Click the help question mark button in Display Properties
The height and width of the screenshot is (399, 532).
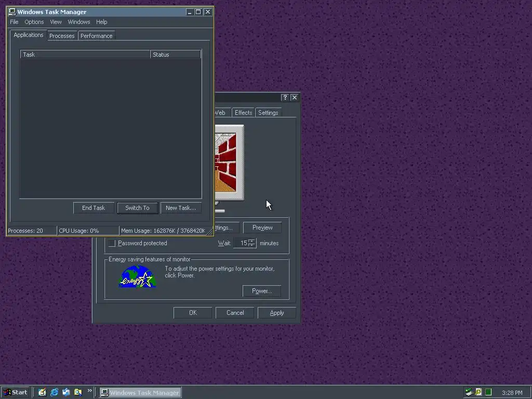pyautogui.click(x=285, y=97)
